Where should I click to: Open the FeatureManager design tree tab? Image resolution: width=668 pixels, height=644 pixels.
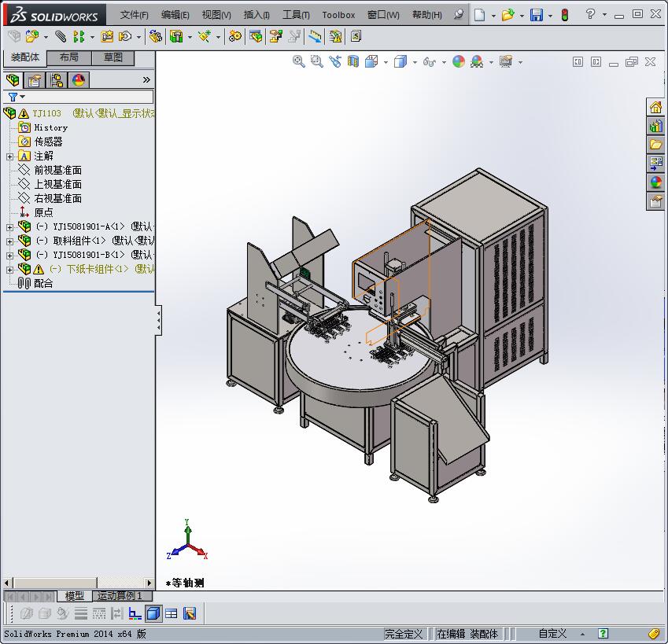(13, 79)
